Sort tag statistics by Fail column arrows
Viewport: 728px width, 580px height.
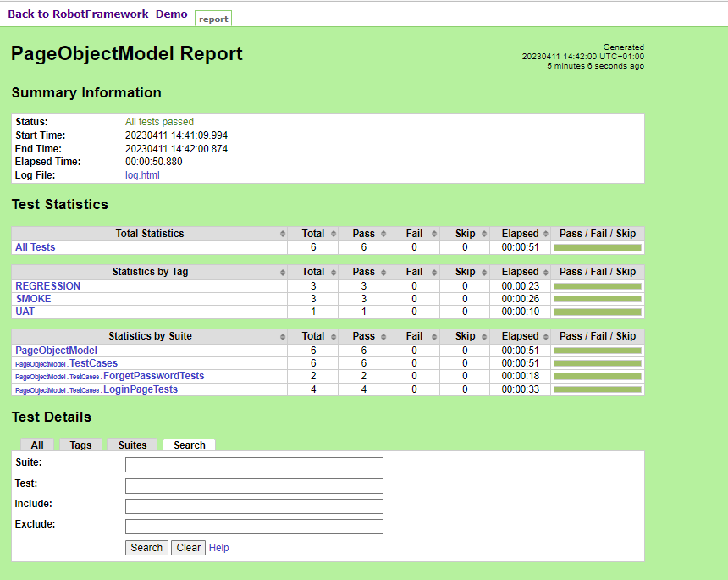point(434,273)
